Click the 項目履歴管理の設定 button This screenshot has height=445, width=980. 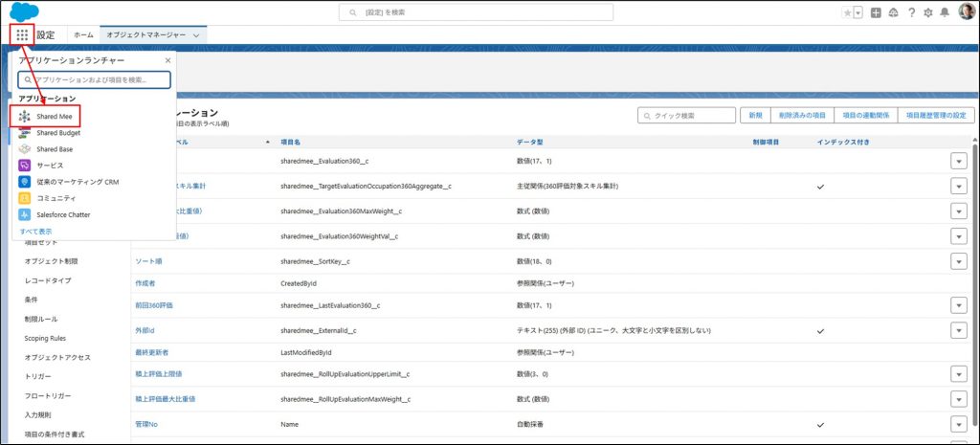pyautogui.click(x=939, y=115)
